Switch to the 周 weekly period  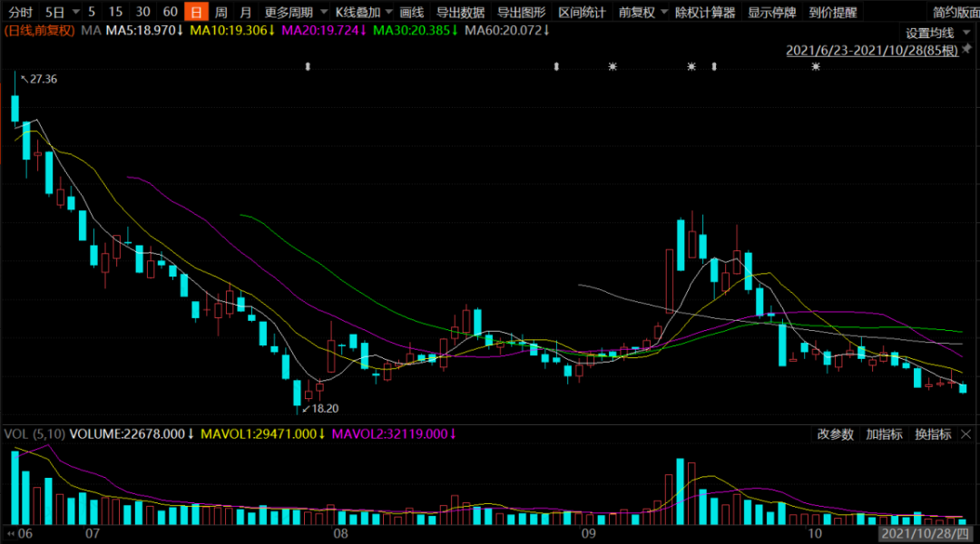point(221,12)
